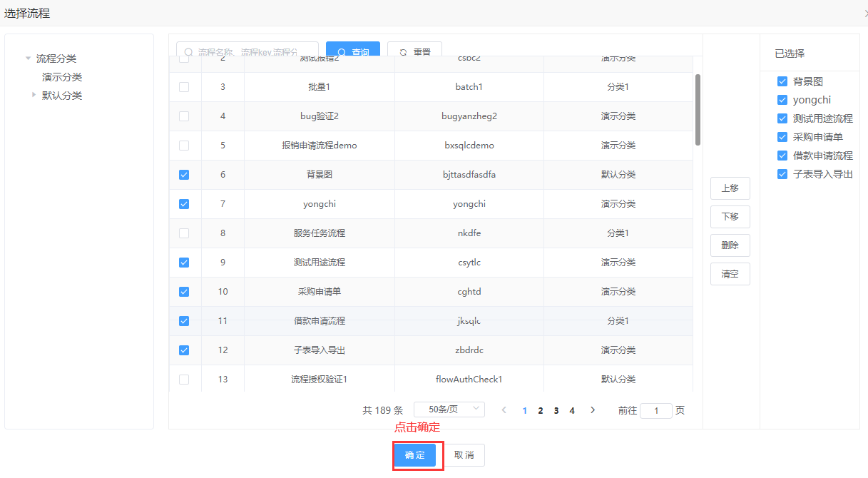Uncheck the row 7 yongchi checkbox
The image size is (868, 478).
pyautogui.click(x=184, y=204)
